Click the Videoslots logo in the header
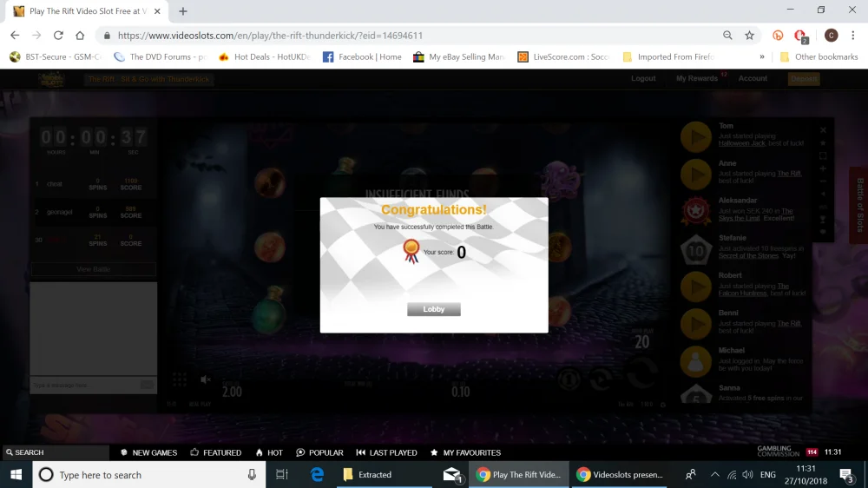The width and height of the screenshot is (868, 488). point(51,79)
